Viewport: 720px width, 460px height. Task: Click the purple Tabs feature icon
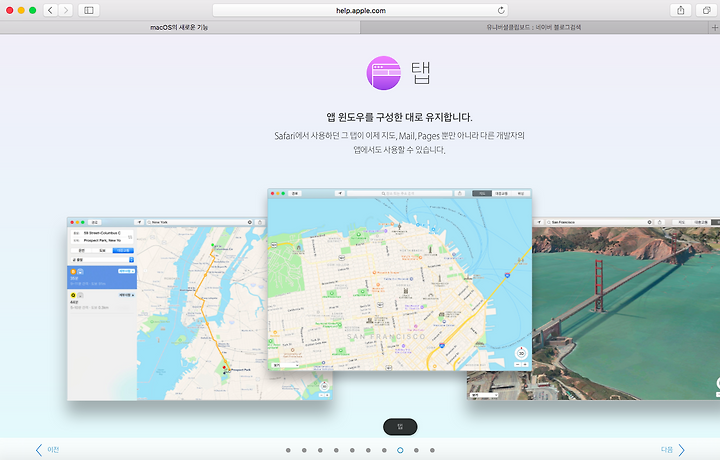coord(383,73)
